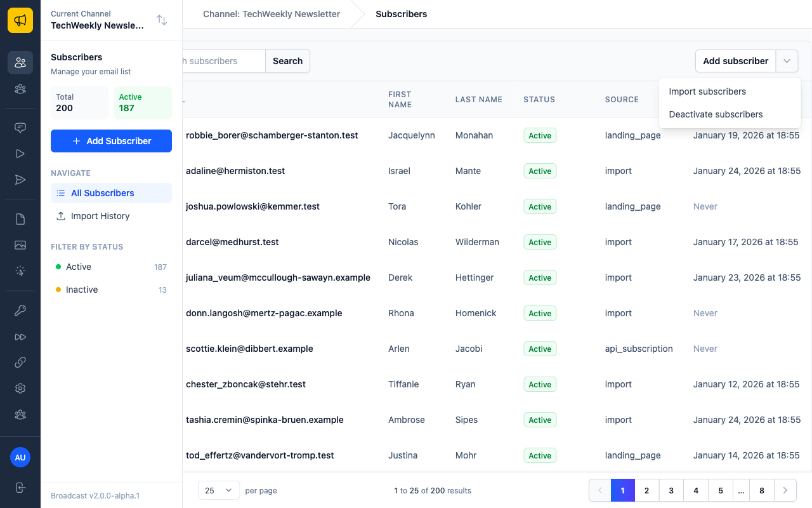Screen dimensions: 812x508
Task: Go to page 3
Action: point(671,490)
